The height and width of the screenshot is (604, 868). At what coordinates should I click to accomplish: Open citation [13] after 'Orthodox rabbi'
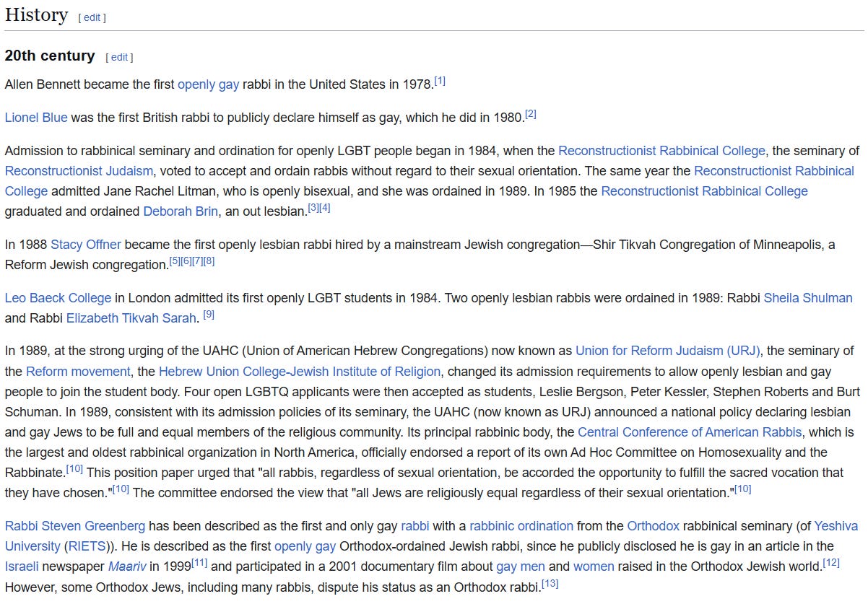550,583
